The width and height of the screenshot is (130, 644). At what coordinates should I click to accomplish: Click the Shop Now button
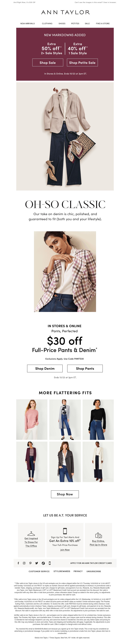(65, 494)
